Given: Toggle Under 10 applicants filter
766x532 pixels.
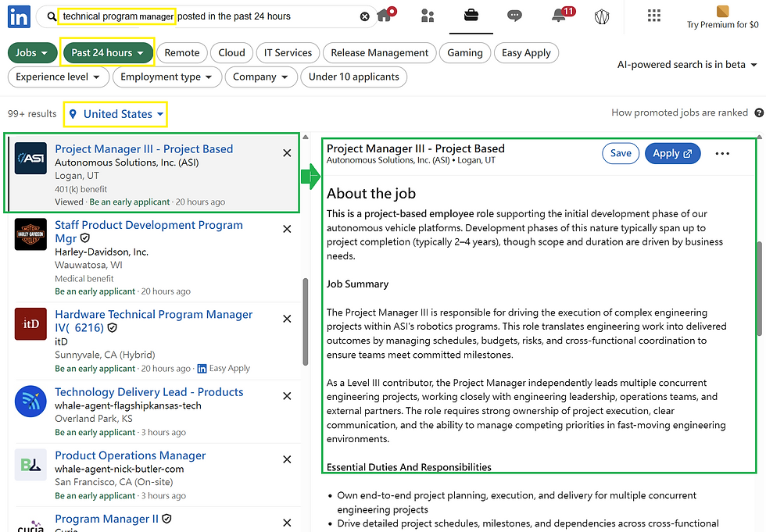Looking at the screenshot, I should (353, 77).
